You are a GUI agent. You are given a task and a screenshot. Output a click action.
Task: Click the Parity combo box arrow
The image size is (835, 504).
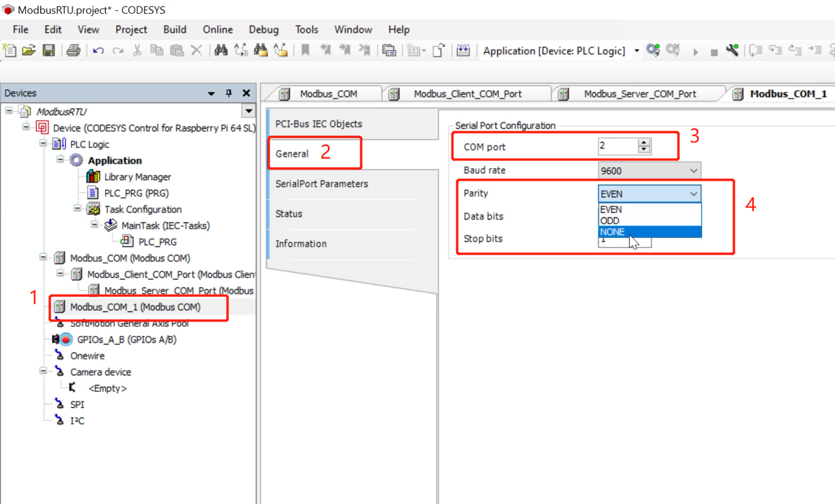click(694, 194)
